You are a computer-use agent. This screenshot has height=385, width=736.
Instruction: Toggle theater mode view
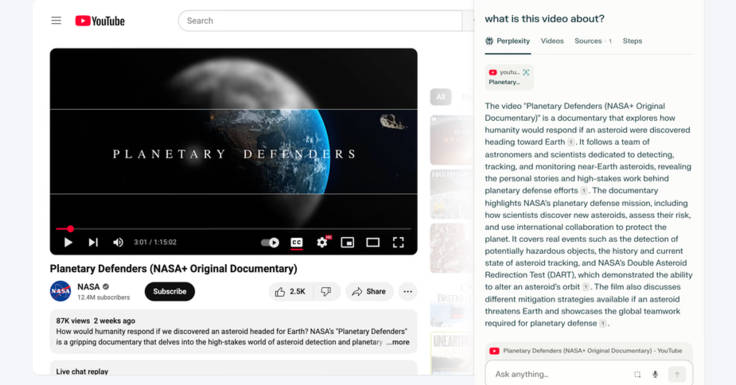(x=373, y=242)
